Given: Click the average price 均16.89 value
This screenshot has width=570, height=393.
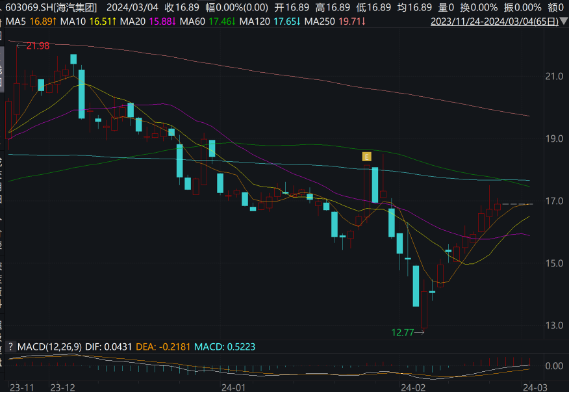Looking at the screenshot, I should [415, 7].
